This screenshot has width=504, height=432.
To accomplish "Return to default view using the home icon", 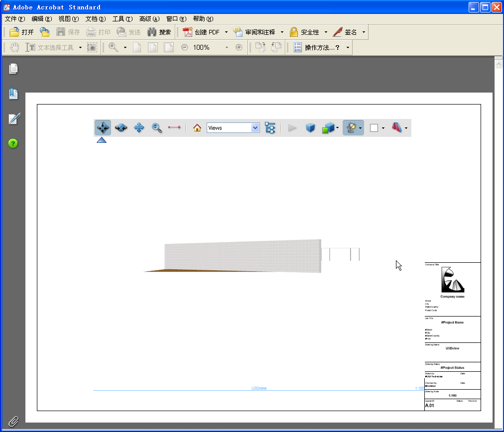I will (x=197, y=127).
